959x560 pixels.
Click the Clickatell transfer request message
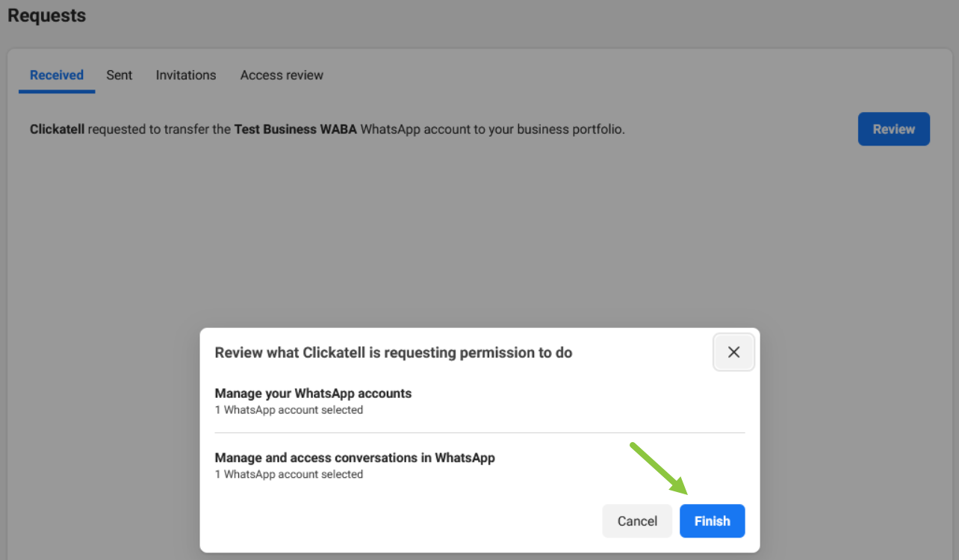[x=327, y=129]
